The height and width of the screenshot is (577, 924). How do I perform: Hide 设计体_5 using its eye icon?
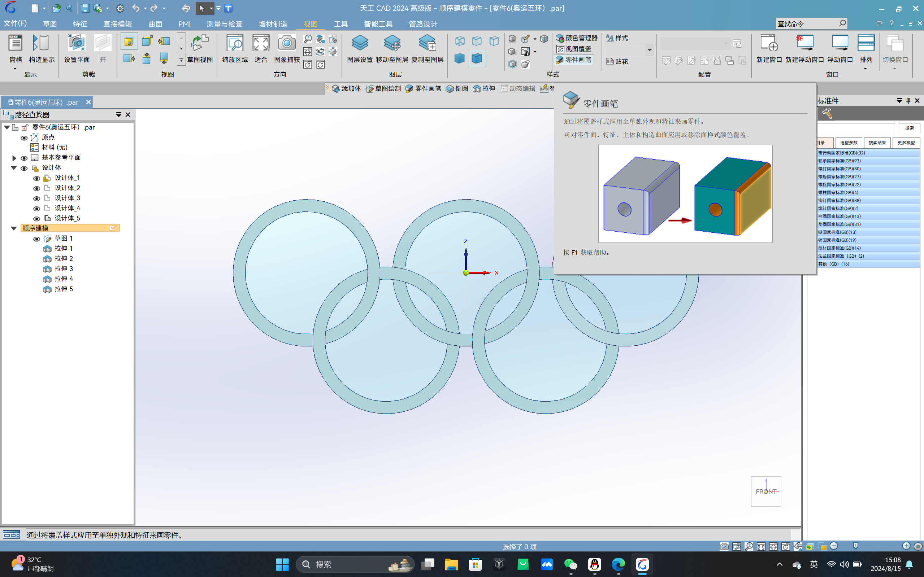click(37, 219)
